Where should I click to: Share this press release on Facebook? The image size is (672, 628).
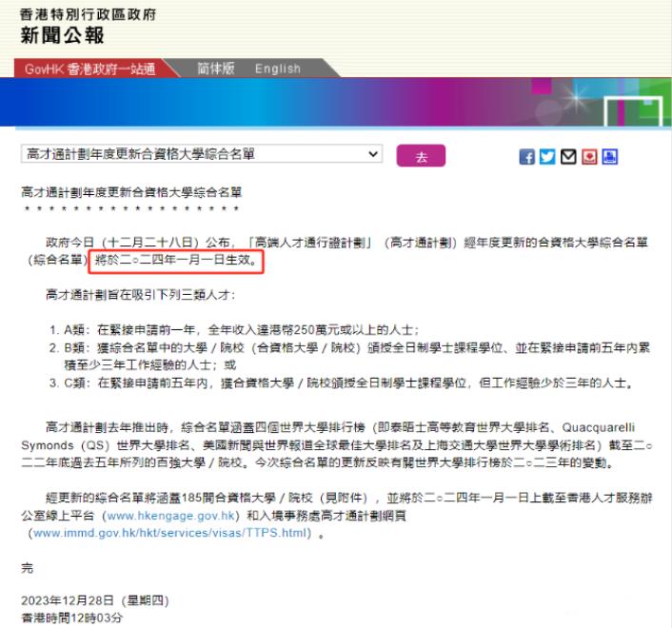coord(526,157)
